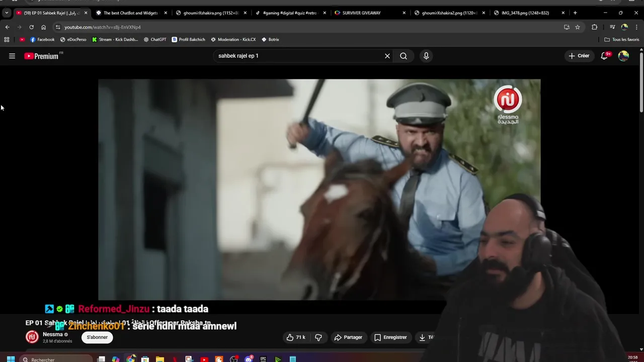Open Stream - Kick Dashboard bookmark

tap(115, 39)
